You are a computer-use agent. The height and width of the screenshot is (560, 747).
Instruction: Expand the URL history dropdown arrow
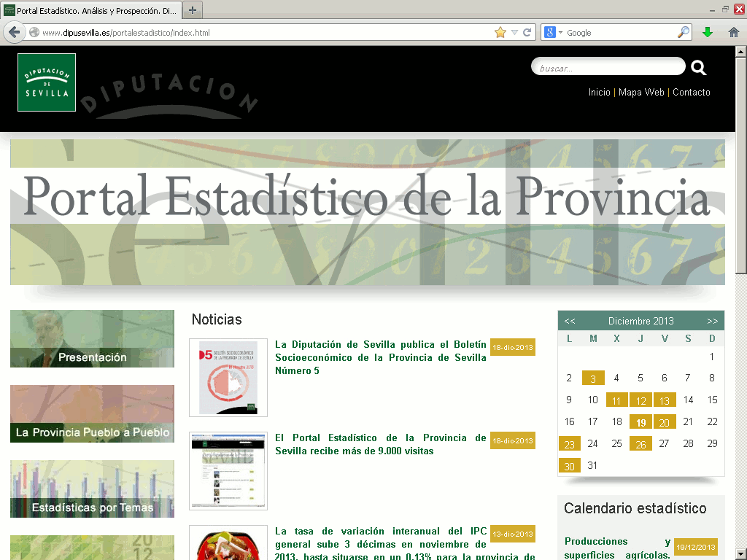514,32
